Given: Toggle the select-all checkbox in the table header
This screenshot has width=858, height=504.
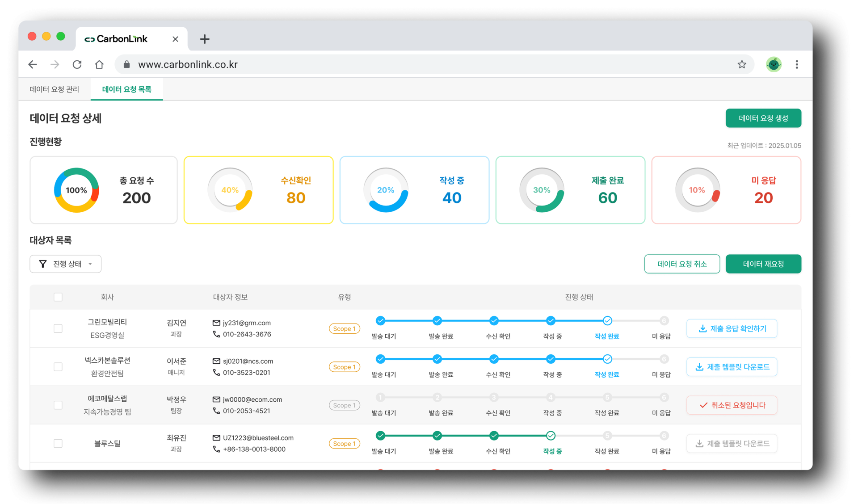Looking at the screenshot, I should tap(58, 297).
